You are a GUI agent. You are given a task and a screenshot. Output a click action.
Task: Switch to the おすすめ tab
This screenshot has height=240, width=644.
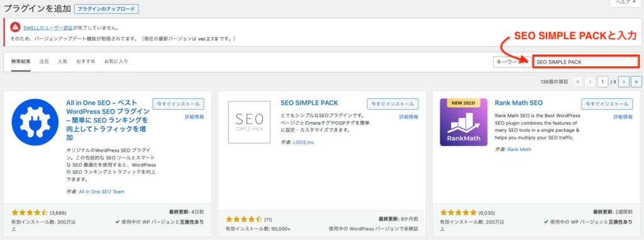[x=86, y=62]
